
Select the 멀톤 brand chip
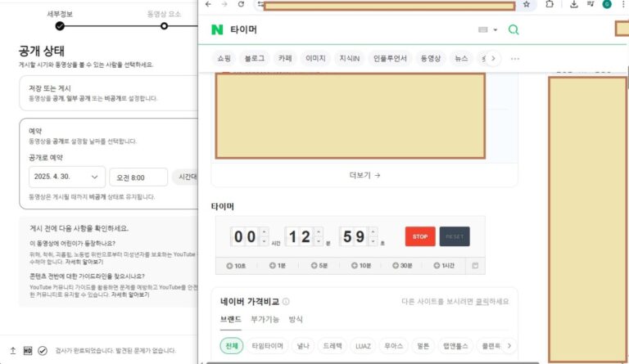coord(423,345)
